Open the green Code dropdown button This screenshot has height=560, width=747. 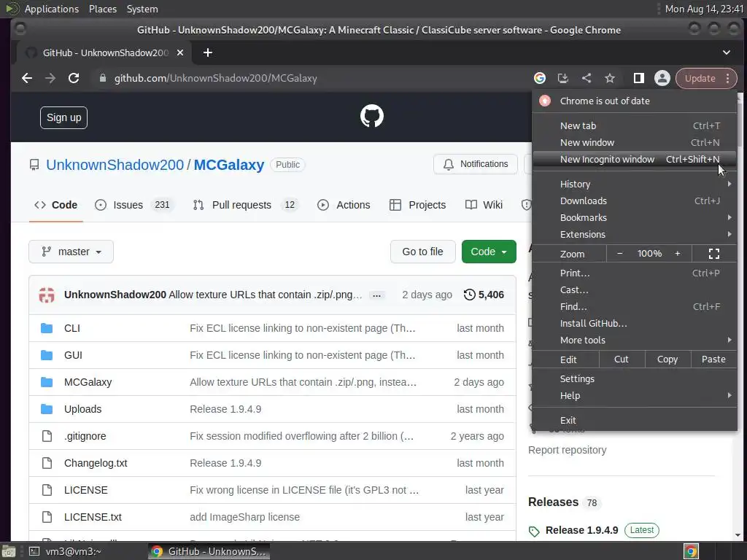pyautogui.click(x=489, y=252)
